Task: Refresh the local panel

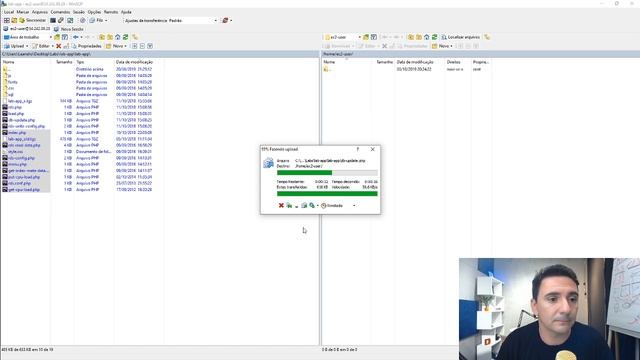Action: coord(125,37)
